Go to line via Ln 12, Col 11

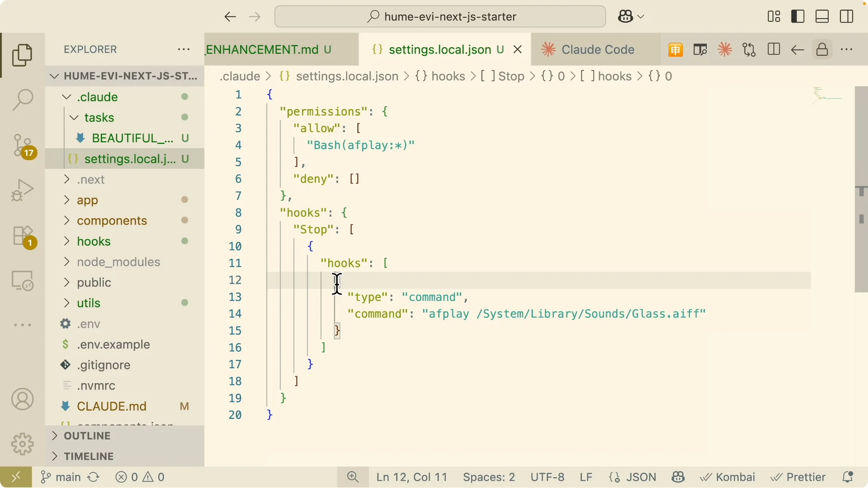412,477
